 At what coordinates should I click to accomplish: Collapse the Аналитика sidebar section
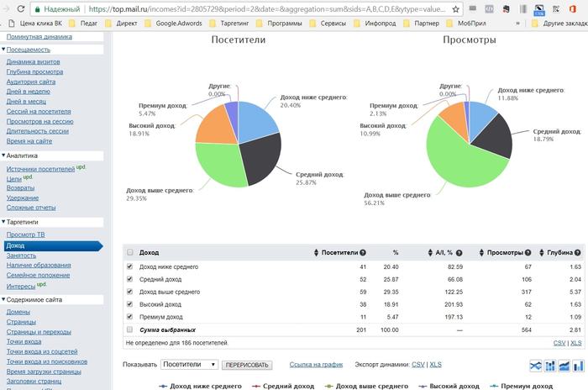[3, 155]
